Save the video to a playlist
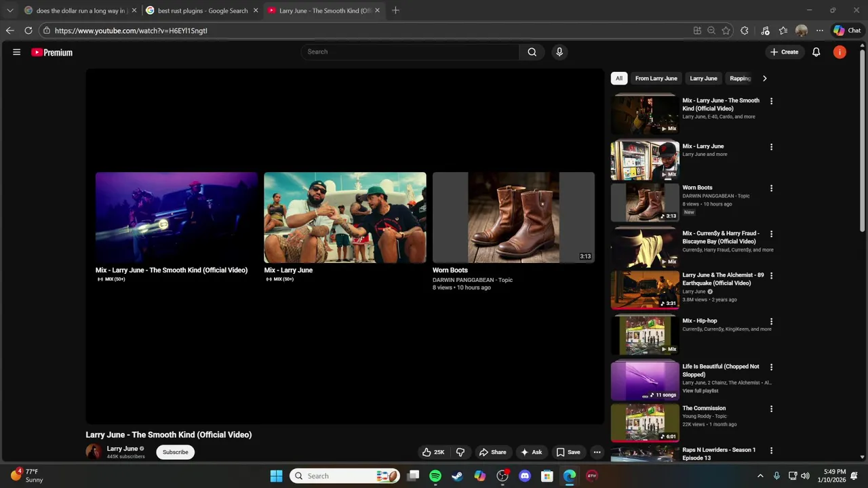This screenshot has width=868, height=488. (568, 452)
